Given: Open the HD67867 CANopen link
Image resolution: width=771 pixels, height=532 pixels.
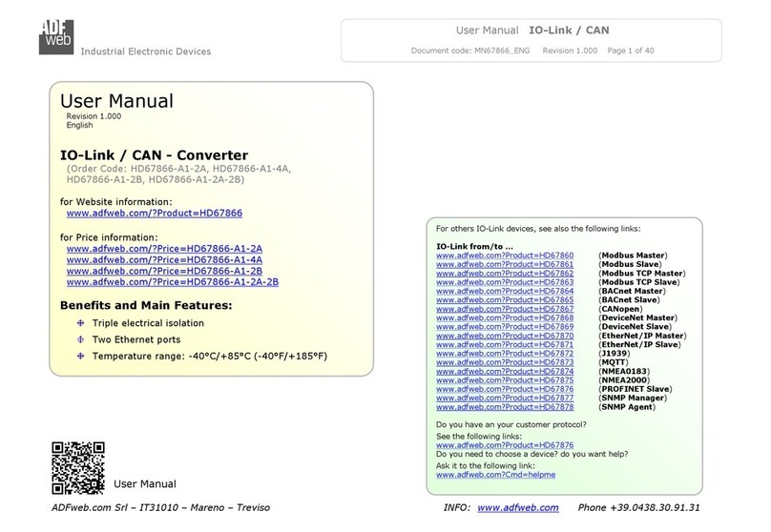Looking at the screenshot, I should click(505, 309).
